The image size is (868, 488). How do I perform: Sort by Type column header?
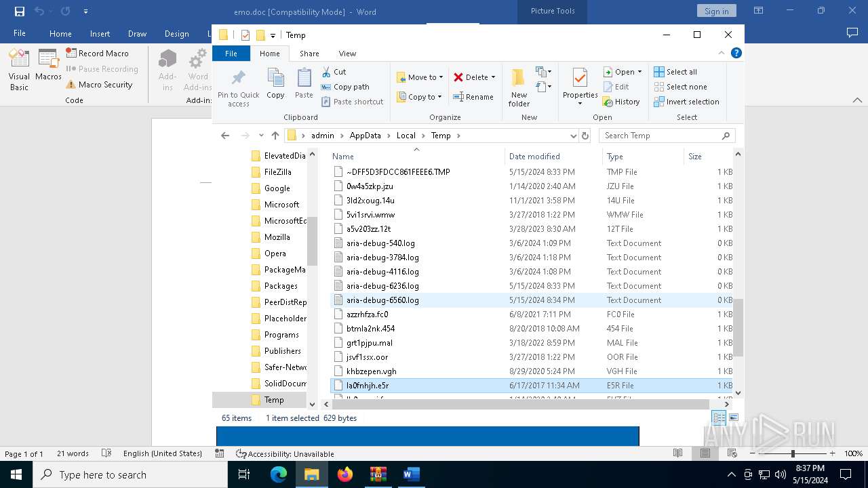[643, 157]
